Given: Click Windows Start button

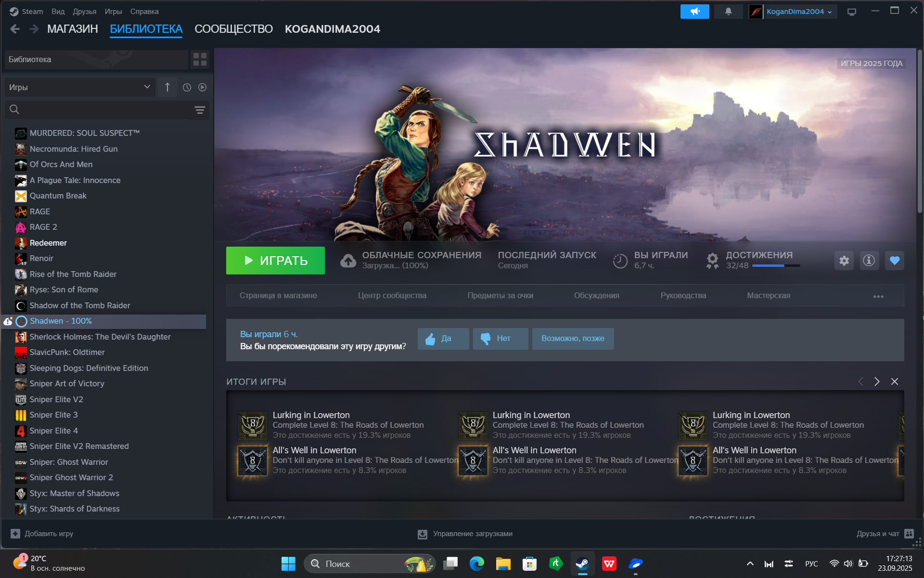Looking at the screenshot, I should (288, 564).
